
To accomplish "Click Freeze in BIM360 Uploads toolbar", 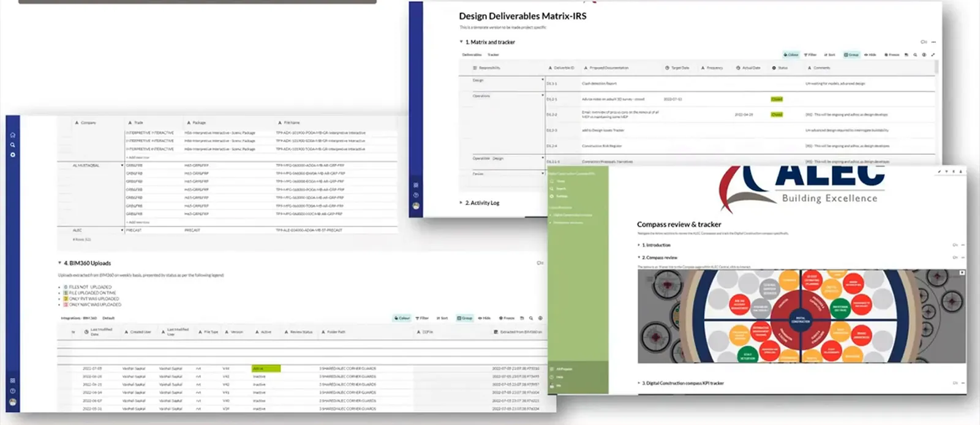I will (507, 318).
